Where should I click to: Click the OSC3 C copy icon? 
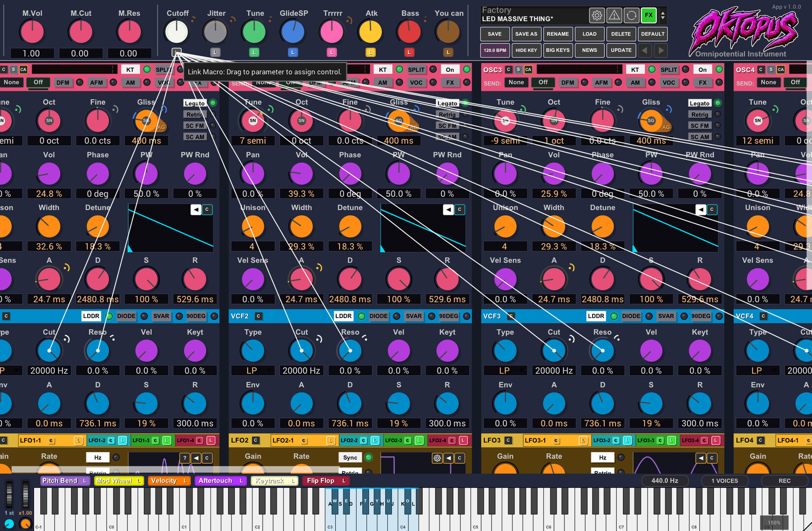(509, 70)
